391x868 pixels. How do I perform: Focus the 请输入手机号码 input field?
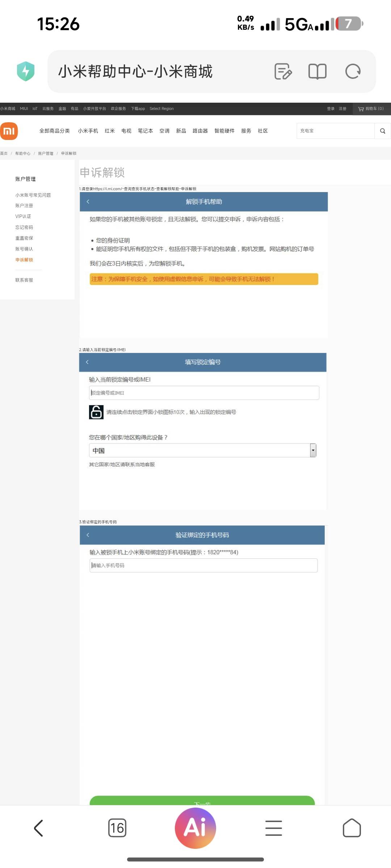click(x=203, y=565)
